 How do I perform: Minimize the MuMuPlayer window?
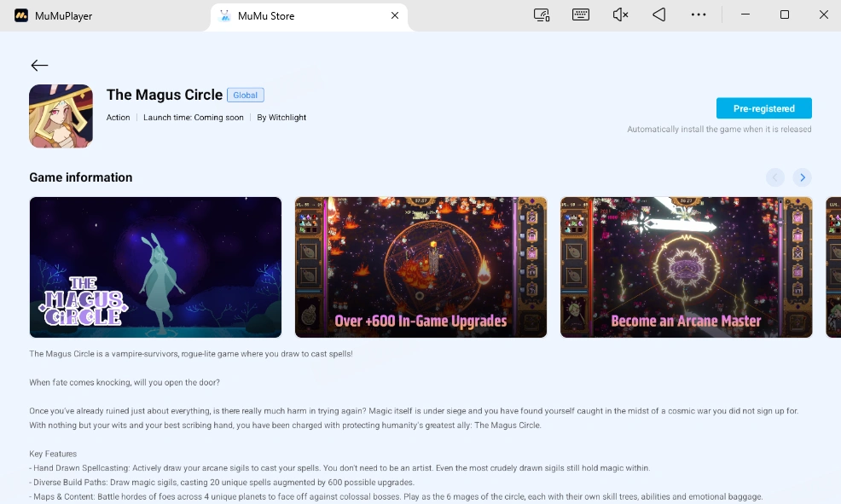745,14
